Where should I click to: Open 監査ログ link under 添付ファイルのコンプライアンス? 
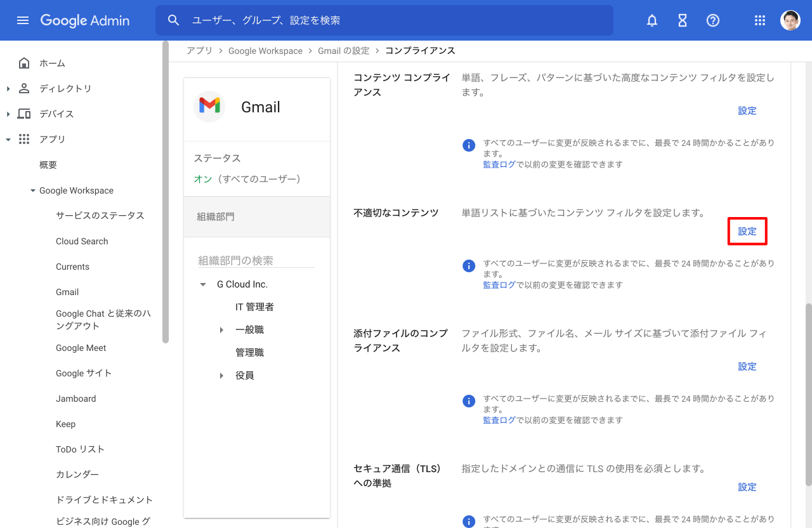[499, 420]
